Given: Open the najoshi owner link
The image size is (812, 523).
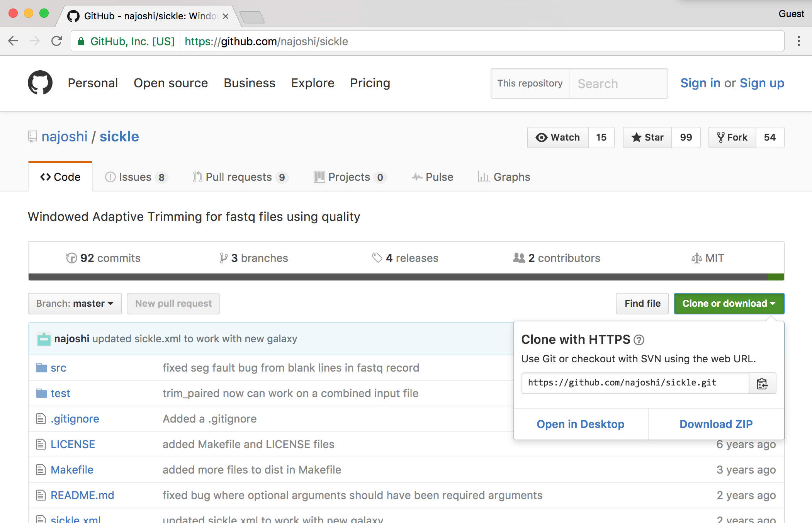Looking at the screenshot, I should coord(65,137).
